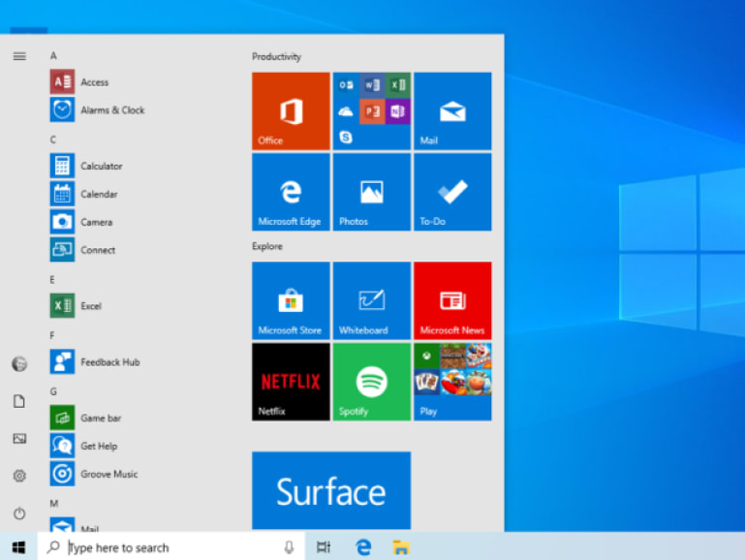
Task: Open Outlook in the Office tile folder
Action: pyautogui.click(x=346, y=85)
